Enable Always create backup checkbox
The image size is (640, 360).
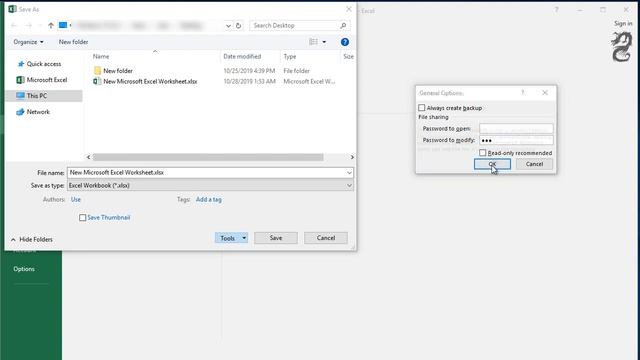(x=422, y=108)
